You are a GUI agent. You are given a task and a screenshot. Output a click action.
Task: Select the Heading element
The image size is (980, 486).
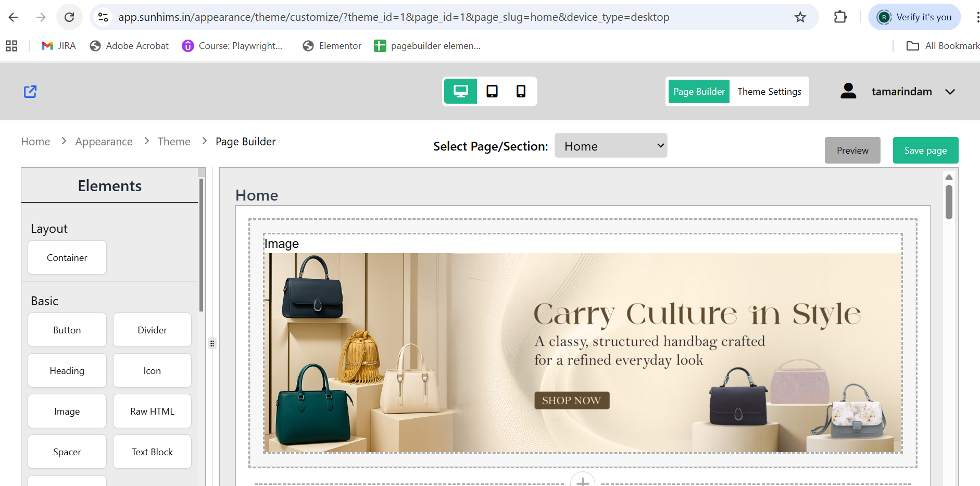click(x=67, y=370)
